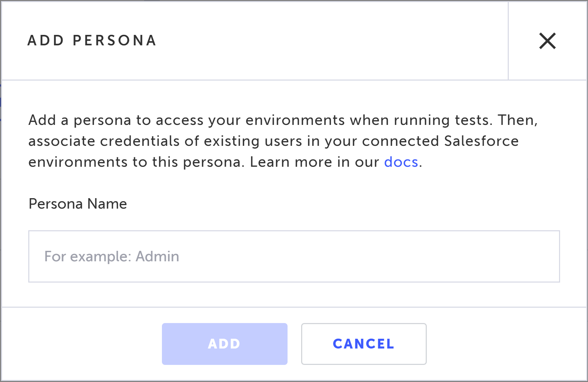
Task: Dismiss the dialog using the X icon
Action: coord(547,41)
